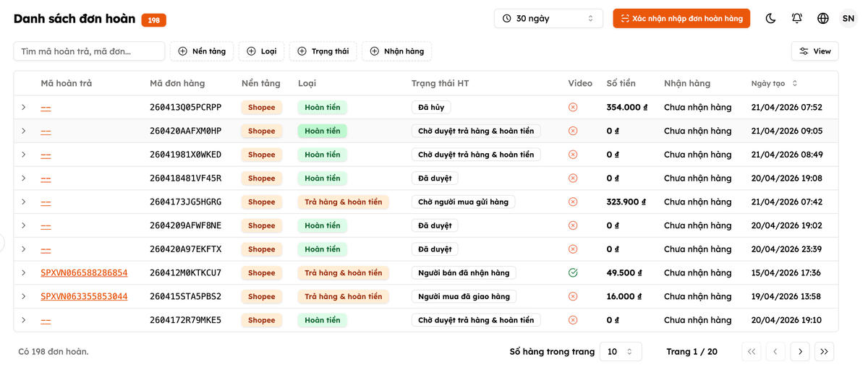
Task: Go to next page chevron
Action: (800, 351)
